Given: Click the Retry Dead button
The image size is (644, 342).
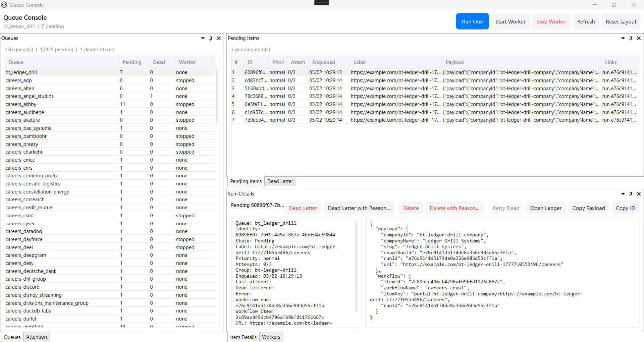Looking at the screenshot, I should tap(506, 208).
